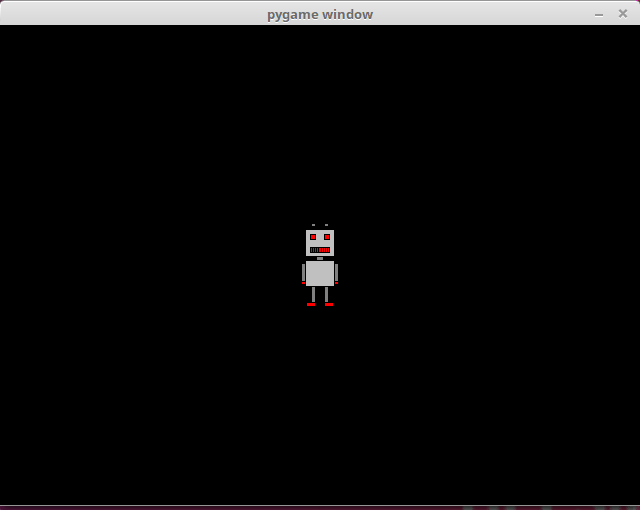Click the robot's right gray arm
Viewport: 640px width, 510px height.
[x=336, y=271]
